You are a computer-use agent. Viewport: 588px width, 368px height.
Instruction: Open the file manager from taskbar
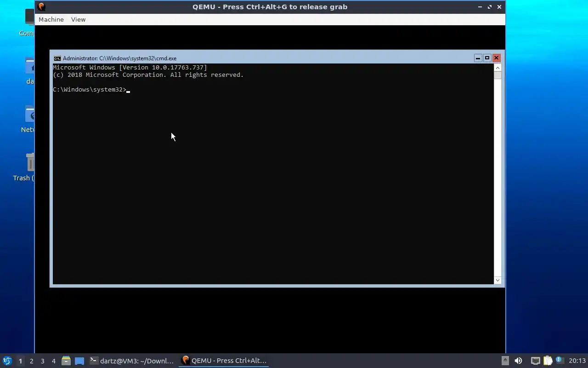pos(66,361)
